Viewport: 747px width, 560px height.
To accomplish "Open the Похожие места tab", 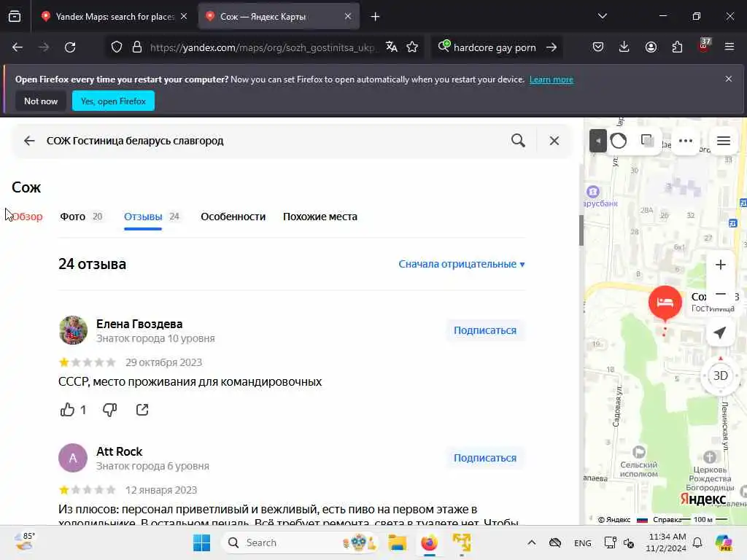I will tap(320, 217).
